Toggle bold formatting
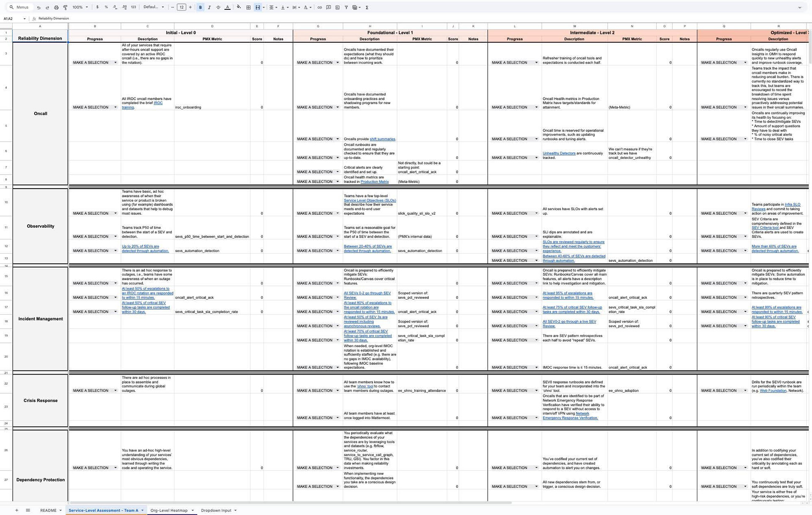 pyautogui.click(x=200, y=7)
